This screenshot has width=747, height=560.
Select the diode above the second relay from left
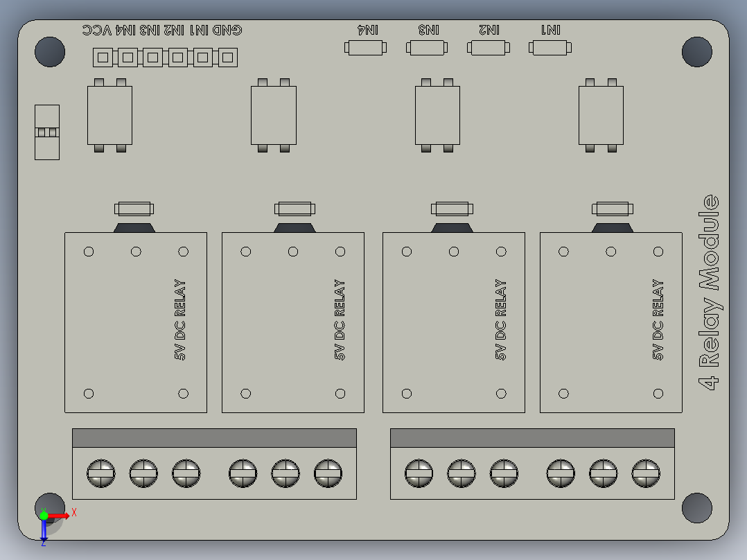point(295,209)
